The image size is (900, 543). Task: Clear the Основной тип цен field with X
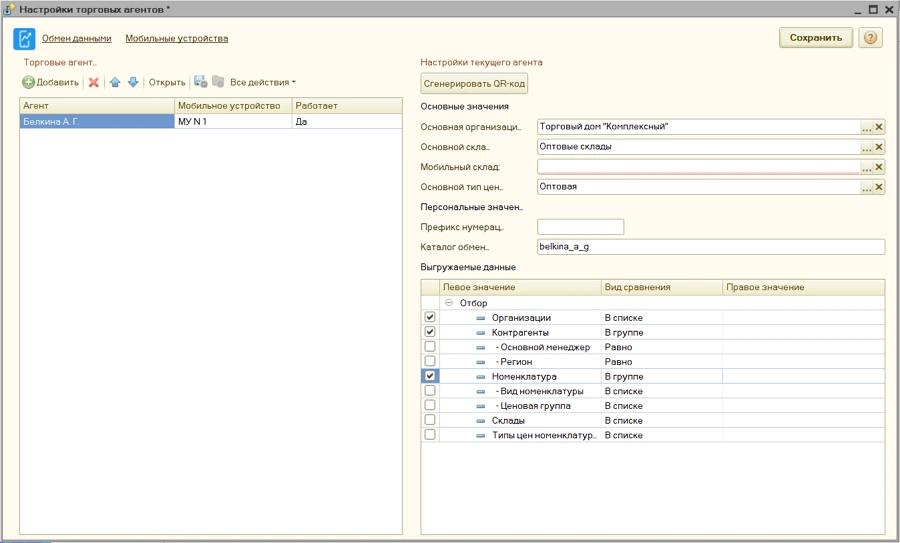pos(879,187)
